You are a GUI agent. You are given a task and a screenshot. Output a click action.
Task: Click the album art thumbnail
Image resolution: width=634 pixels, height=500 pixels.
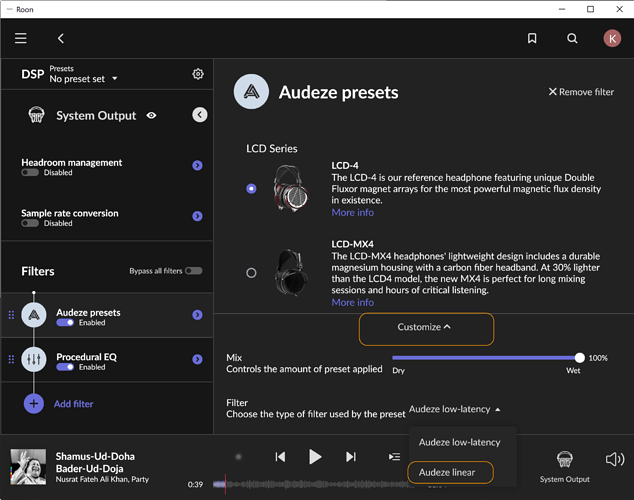click(28, 467)
